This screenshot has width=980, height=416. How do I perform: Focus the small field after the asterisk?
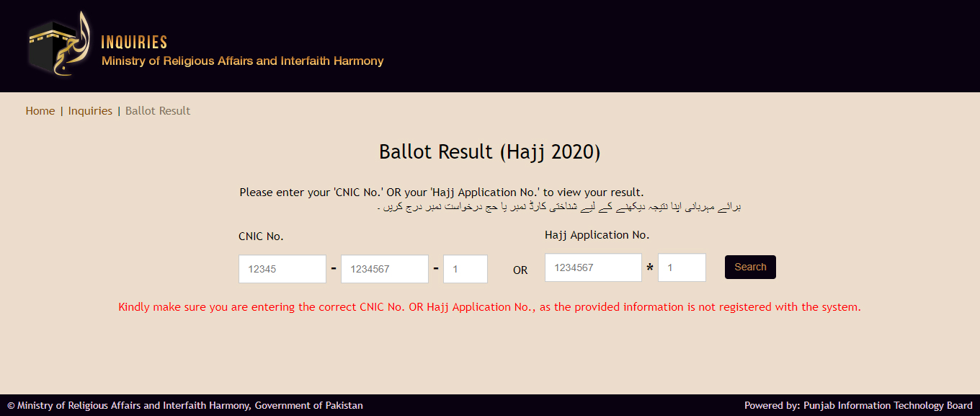tap(682, 267)
